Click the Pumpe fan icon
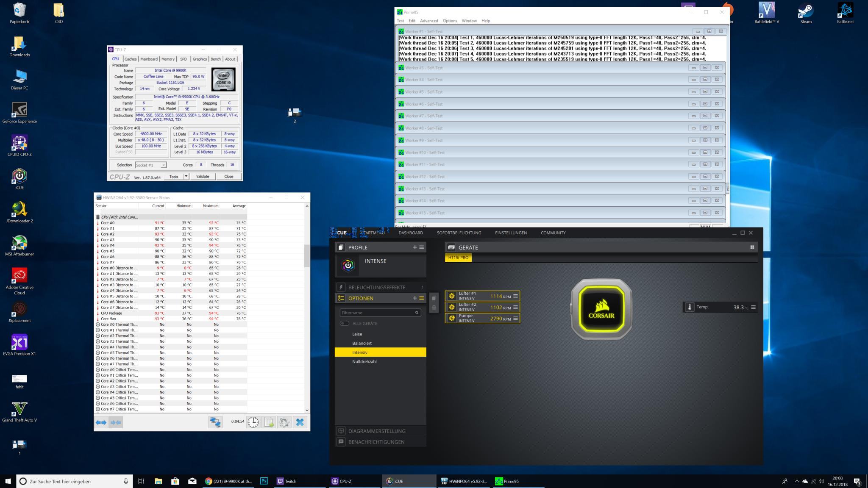 click(x=452, y=318)
